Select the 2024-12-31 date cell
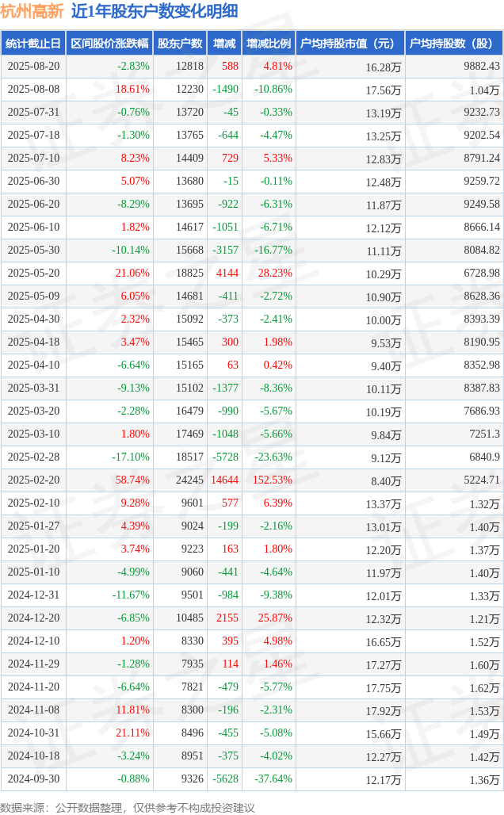This screenshot has height=815, width=504. click(x=33, y=595)
